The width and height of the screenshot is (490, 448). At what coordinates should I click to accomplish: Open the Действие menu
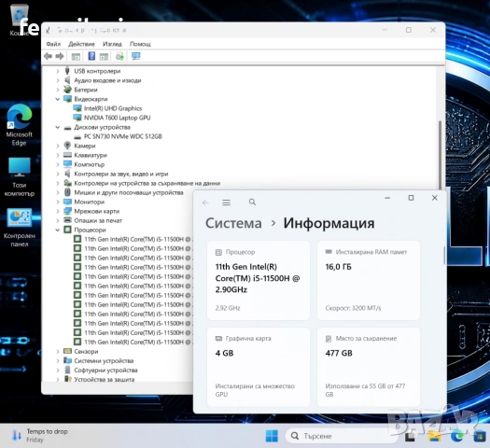tap(81, 44)
